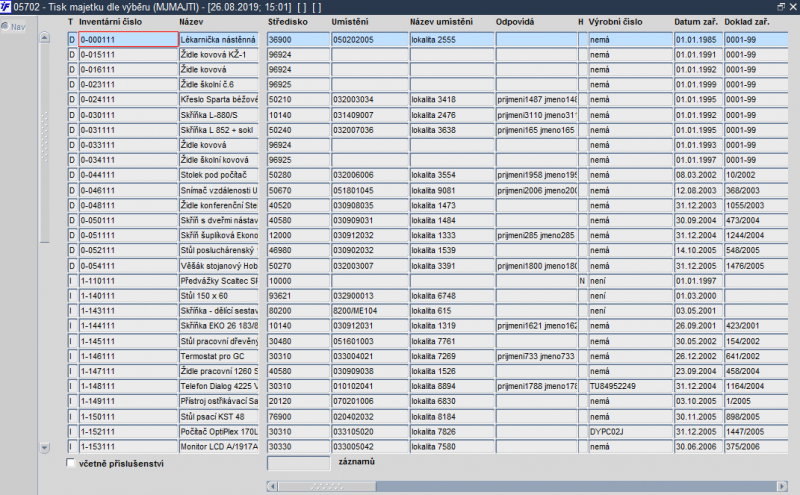
Task: Select document number 1/2005
Action: [756, 401]
